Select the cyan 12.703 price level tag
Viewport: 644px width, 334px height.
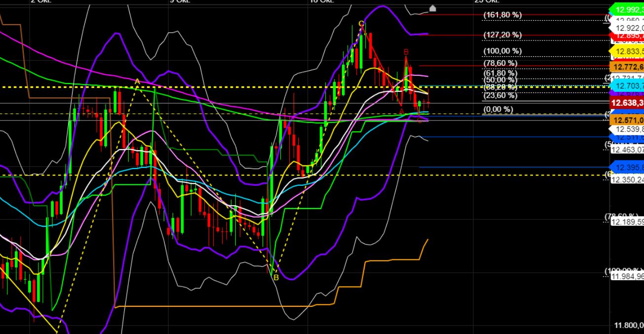point(626,86)
